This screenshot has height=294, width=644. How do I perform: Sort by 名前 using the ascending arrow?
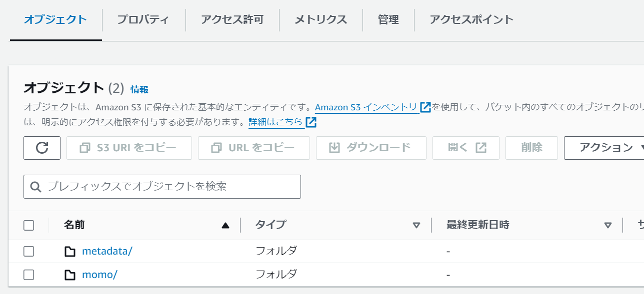225,226
